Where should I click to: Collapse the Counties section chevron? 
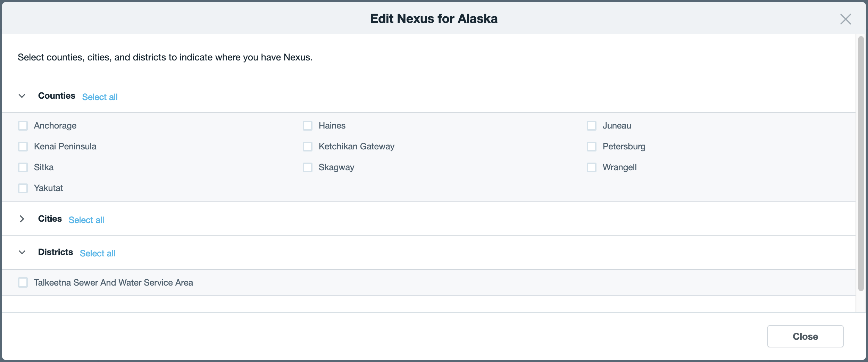pos(22,96)
